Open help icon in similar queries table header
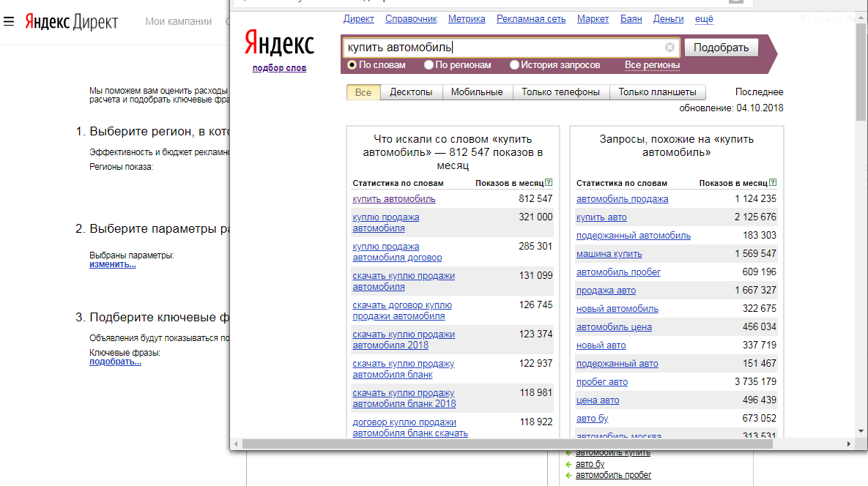 (x=773, y=183)
